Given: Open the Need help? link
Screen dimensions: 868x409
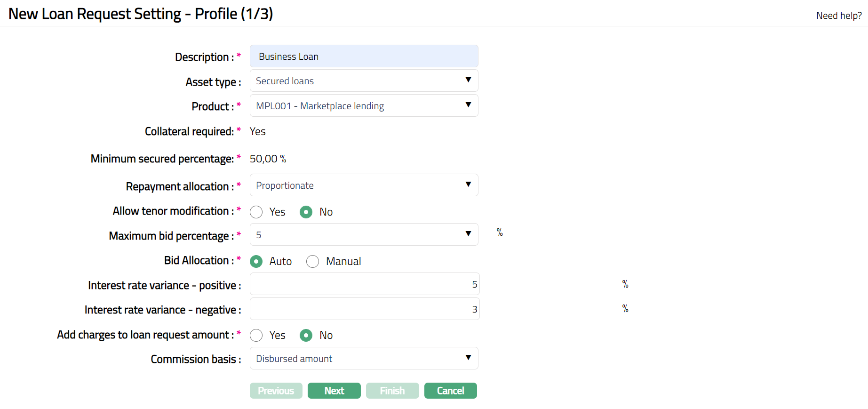Looking at the screenshot, I should pyautogui.click(x=839, y=16).
